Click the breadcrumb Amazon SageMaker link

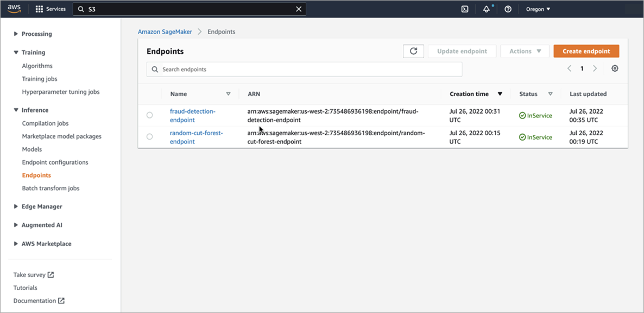[x=165, y=32]
